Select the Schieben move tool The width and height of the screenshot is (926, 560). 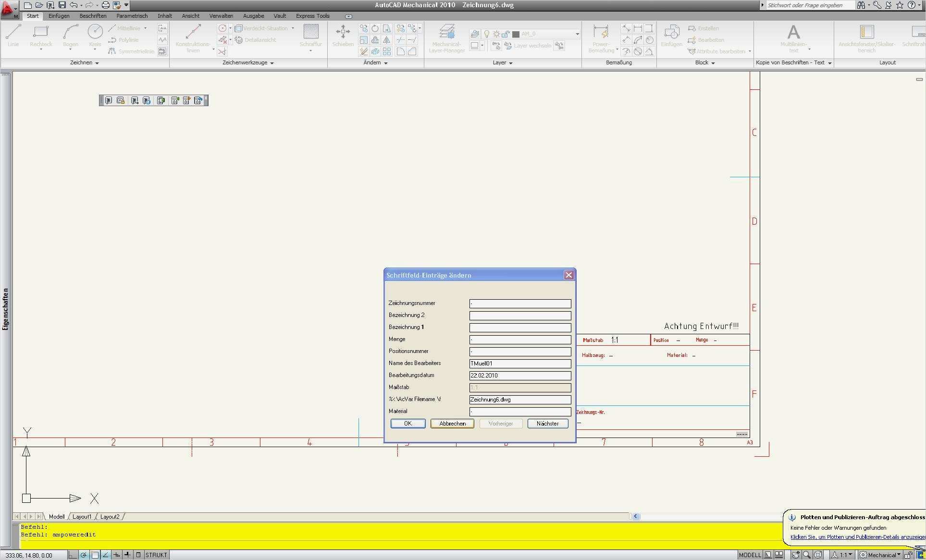343,35
